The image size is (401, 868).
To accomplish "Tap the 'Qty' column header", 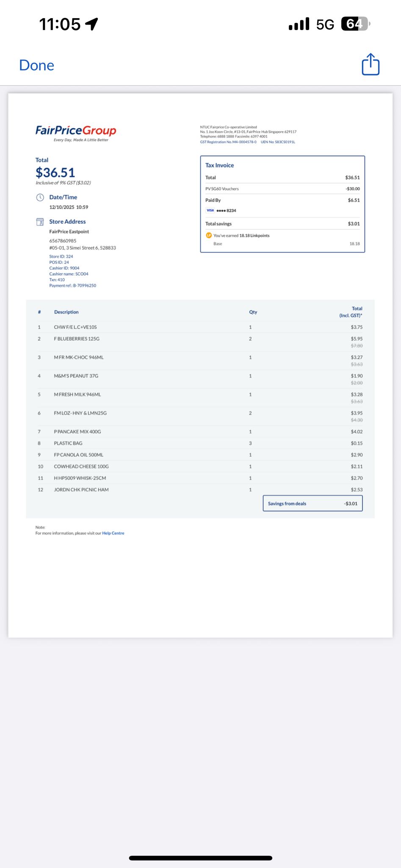I will click(253, 312).
